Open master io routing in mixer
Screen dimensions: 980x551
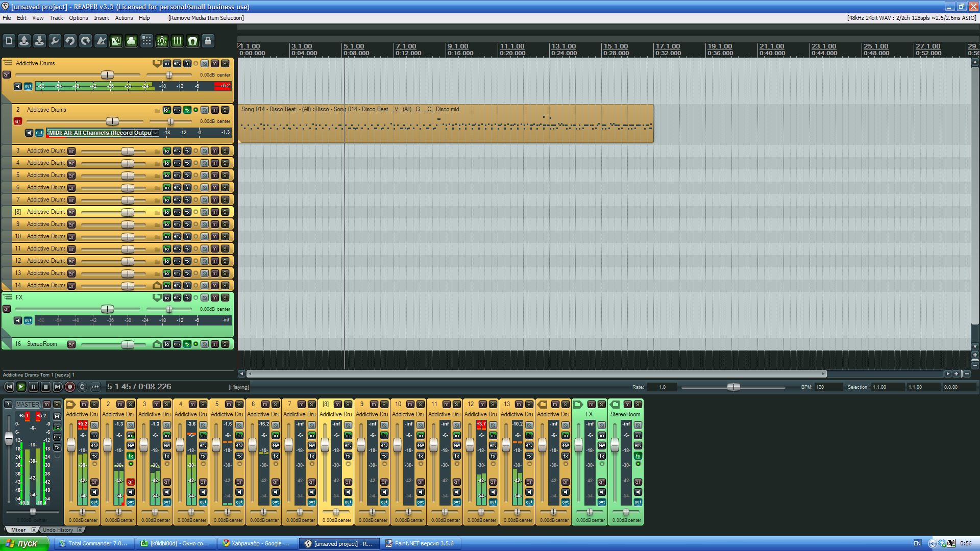57,427
